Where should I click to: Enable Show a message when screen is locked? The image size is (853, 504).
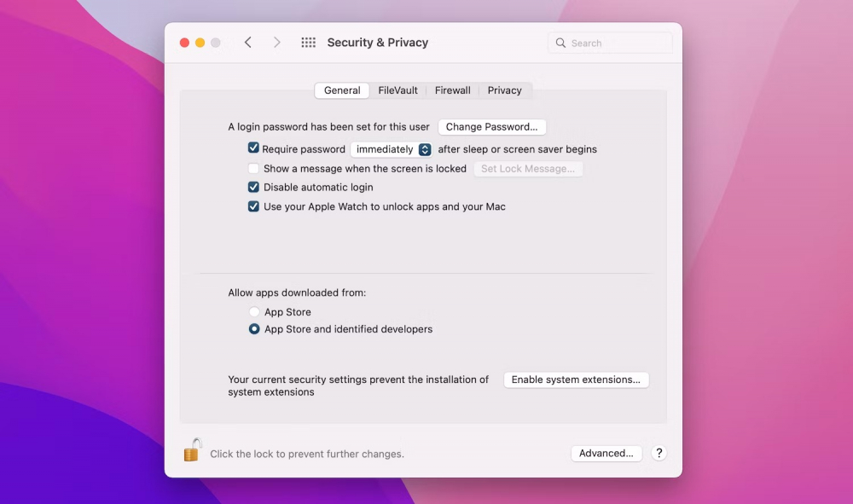coord(253,169)
